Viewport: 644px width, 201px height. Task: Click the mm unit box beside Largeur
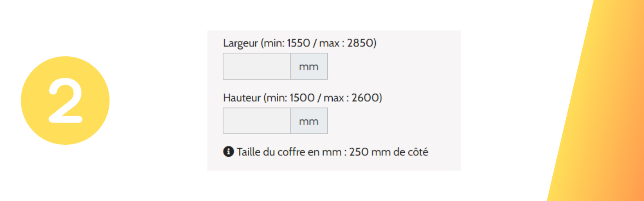pos(309,66)
